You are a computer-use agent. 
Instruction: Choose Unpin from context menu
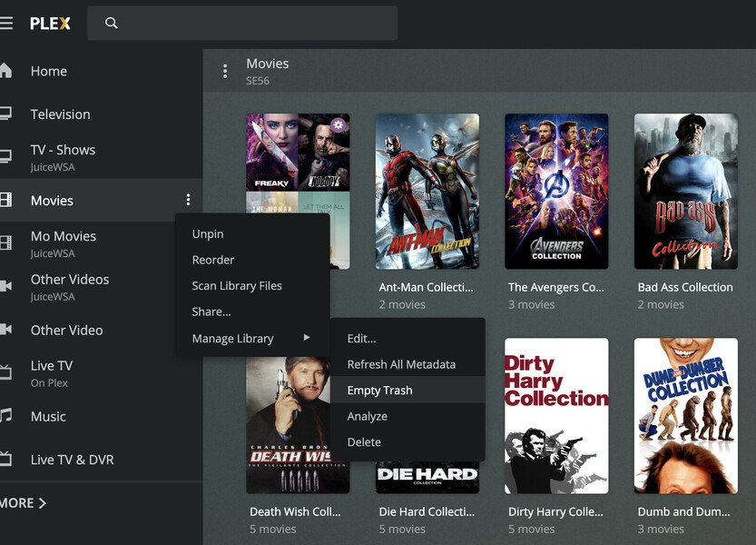pos(208,234)
